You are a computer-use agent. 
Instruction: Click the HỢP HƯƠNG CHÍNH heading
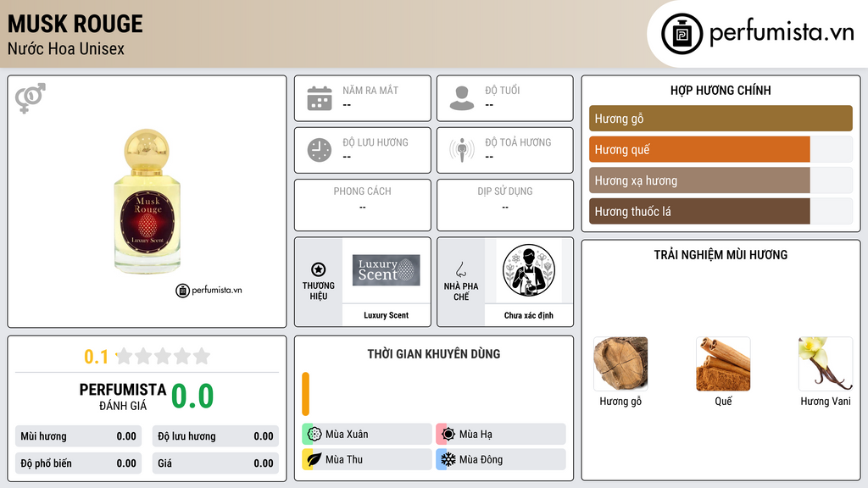point(721,90)
